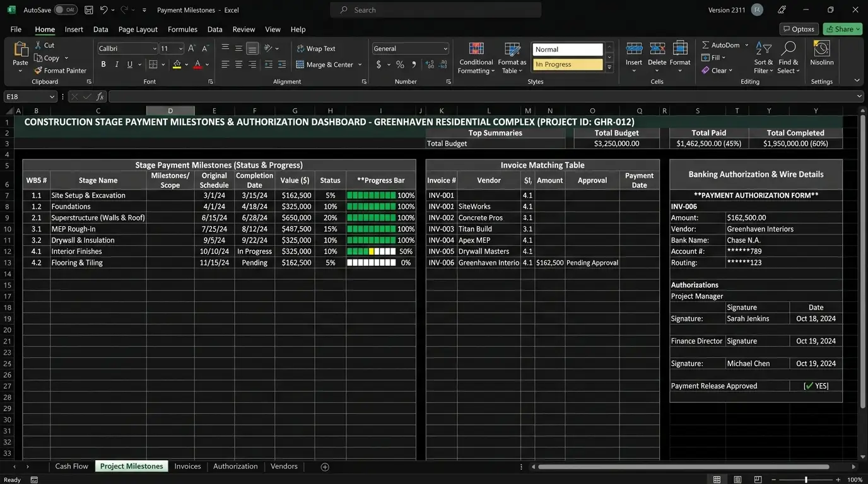Toggle align left
Viewport: 868px width, 484px height.
click(225, 64)
